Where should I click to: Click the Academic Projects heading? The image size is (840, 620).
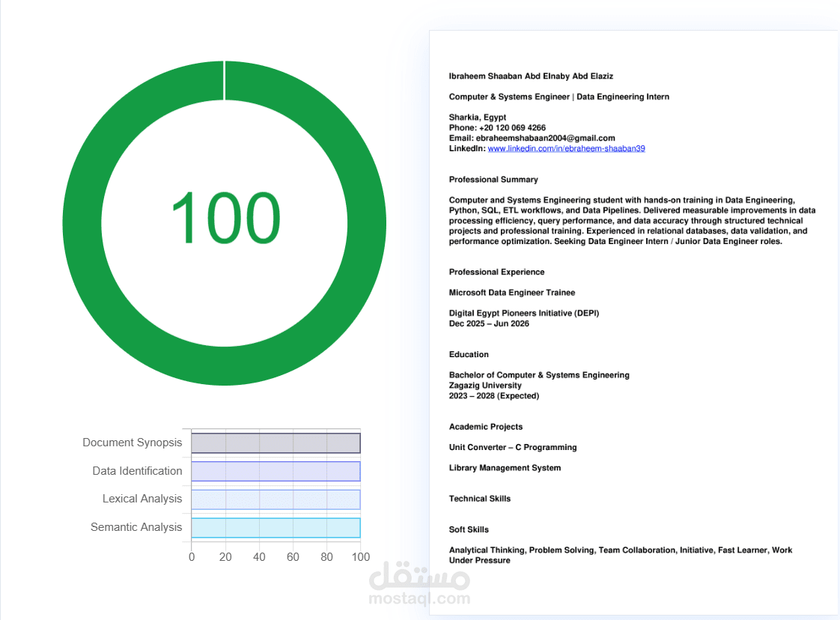pyautogui.click(x=486, y=427)
